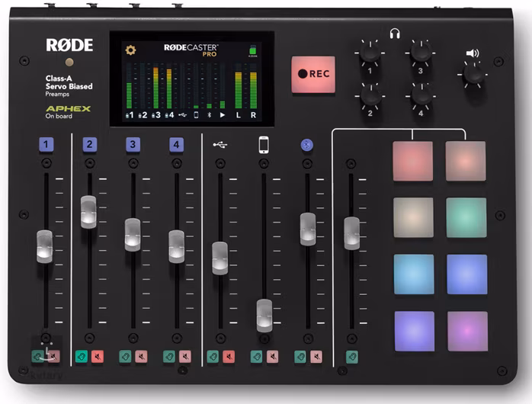Toggle the green solo button for channel 2
532x404 pixels.
82,357
